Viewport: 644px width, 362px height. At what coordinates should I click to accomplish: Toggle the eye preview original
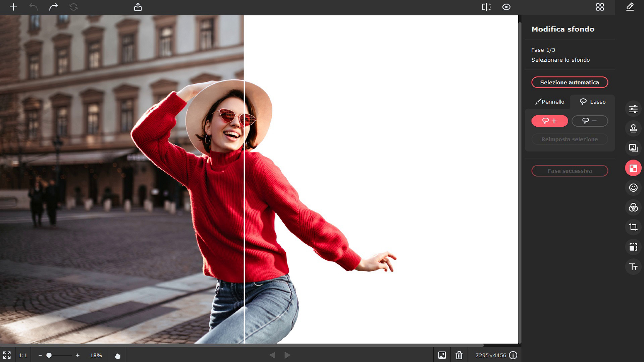[x=506, y=7]
